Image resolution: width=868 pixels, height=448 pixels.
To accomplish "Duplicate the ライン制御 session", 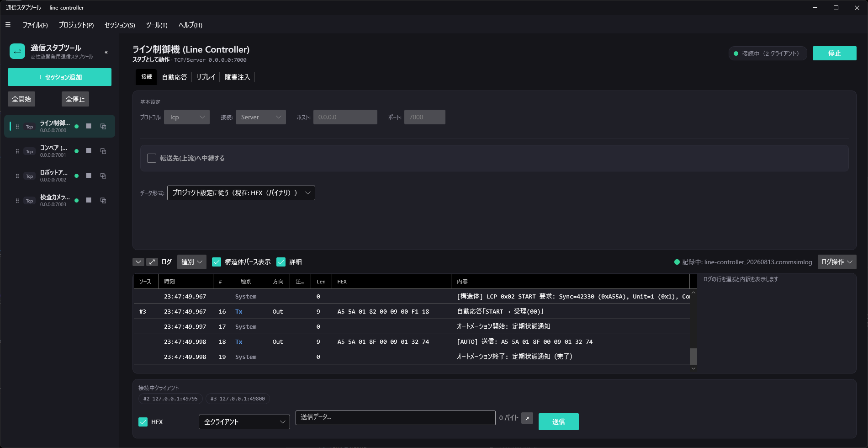I will [103, 126].
